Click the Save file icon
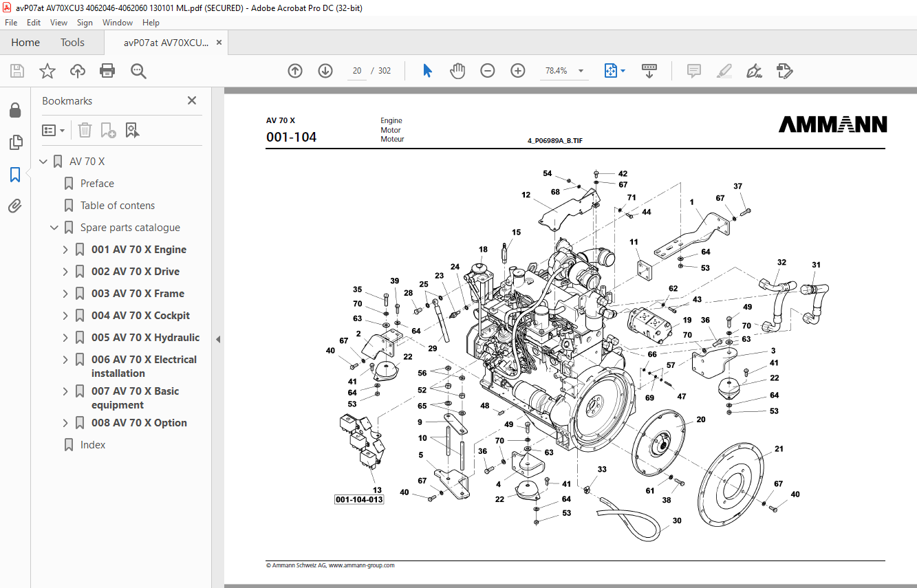This screenshot has width=917, height=588. tap(17, 71)
